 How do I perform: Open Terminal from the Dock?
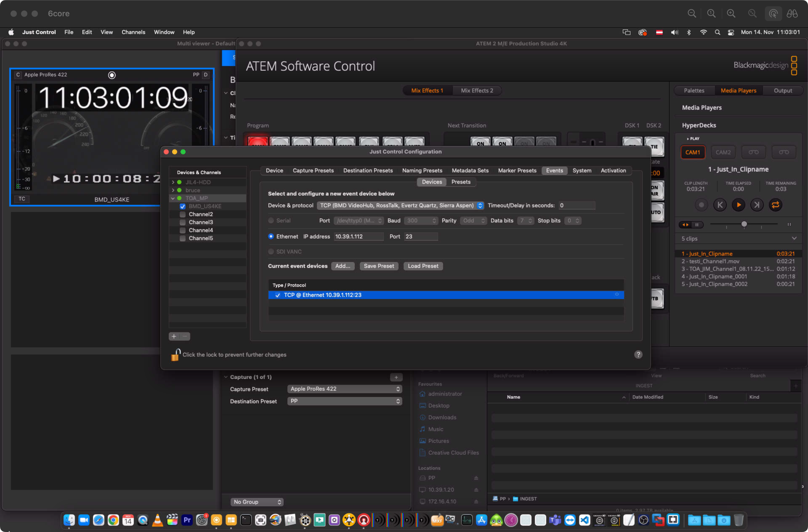pos(246,520)
